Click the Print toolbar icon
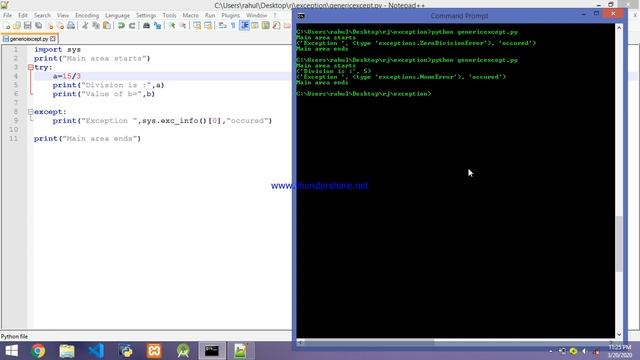The width and height of the screenshot is (640, 360). (71, 26)
